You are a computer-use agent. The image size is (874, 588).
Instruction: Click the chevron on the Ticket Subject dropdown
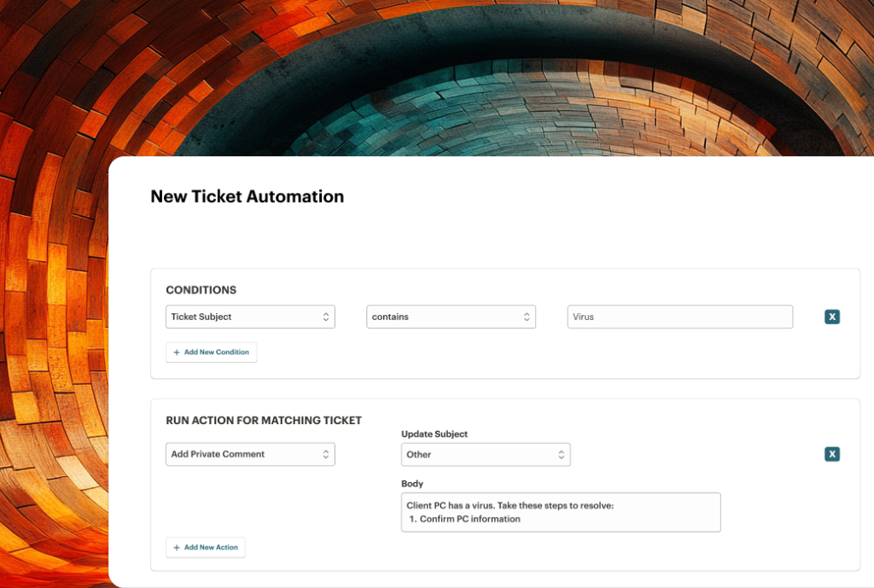coord(328,317)
